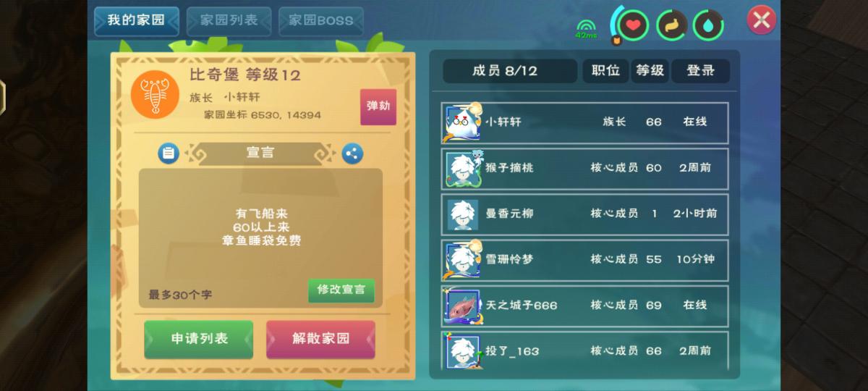Sort members by 职位
Image resolution: width=868 pixels, height=391 pixels.
tap(605, 71)
